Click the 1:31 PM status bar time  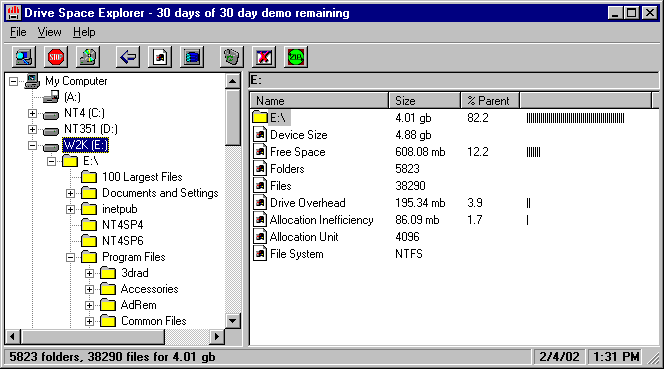pyautogui.click(x=616, y=357)
